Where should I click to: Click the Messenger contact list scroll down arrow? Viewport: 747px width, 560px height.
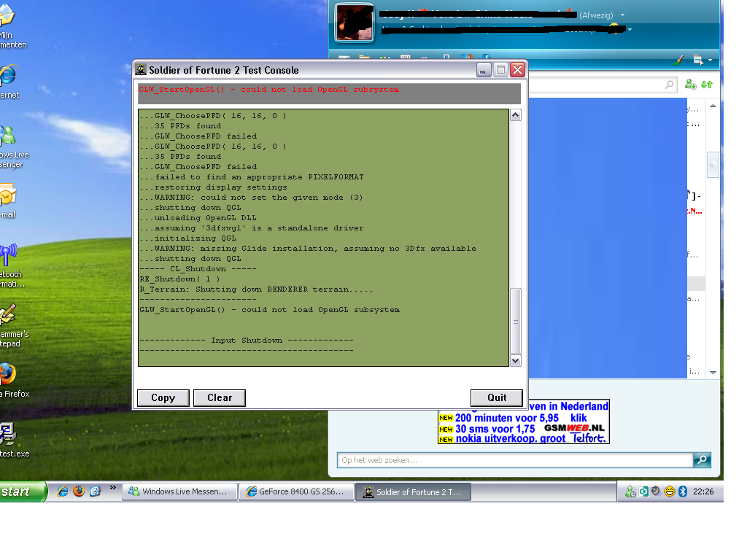713,373
